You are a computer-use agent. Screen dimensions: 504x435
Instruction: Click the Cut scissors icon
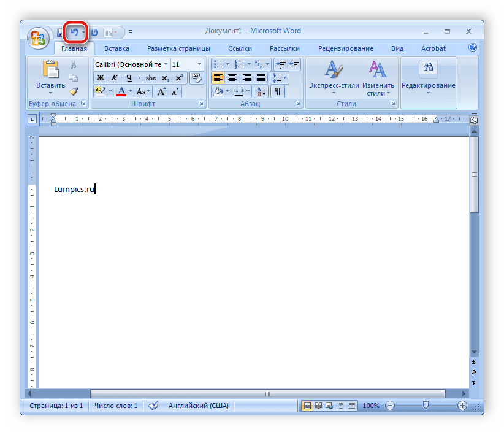point(74,65)
